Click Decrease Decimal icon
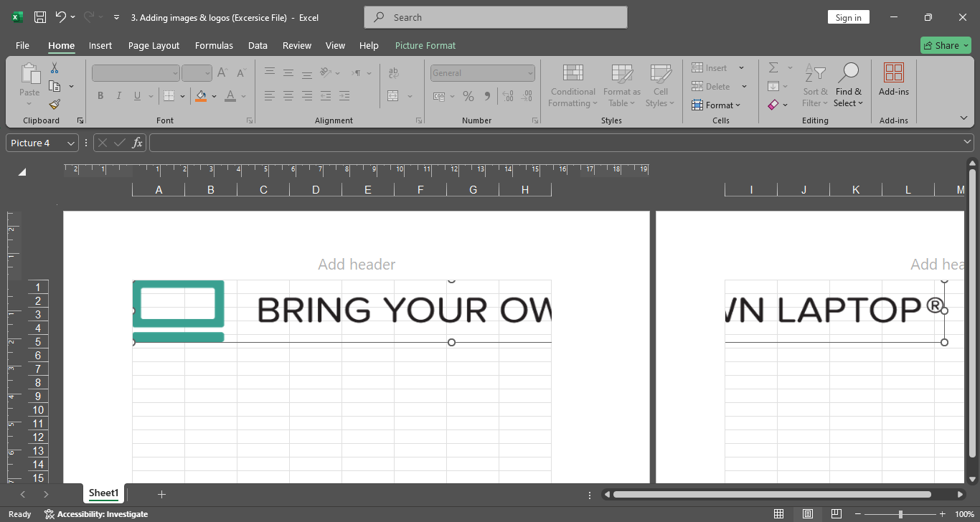 pyautogui.click(x=527, y=96)
